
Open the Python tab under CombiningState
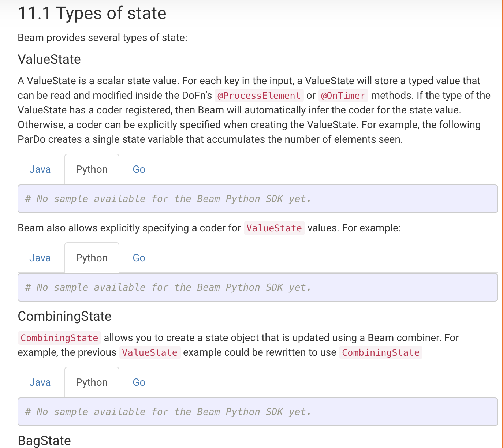(92, 382)
